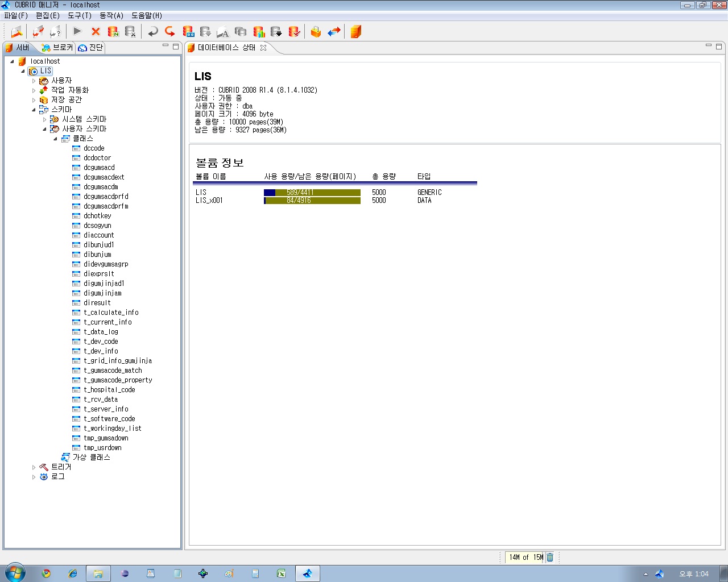Click the LIS_x001 volume usage bar 84/4916

tap(312, 201)
